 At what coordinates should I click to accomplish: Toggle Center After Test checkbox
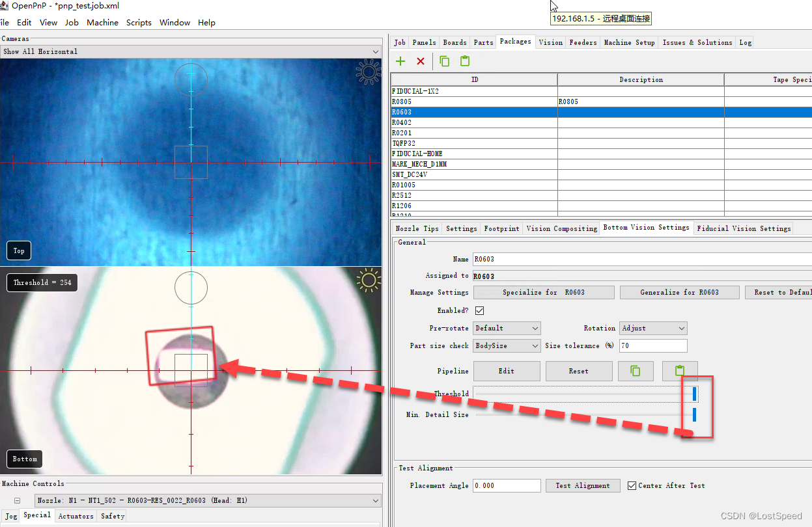(632, 485)
